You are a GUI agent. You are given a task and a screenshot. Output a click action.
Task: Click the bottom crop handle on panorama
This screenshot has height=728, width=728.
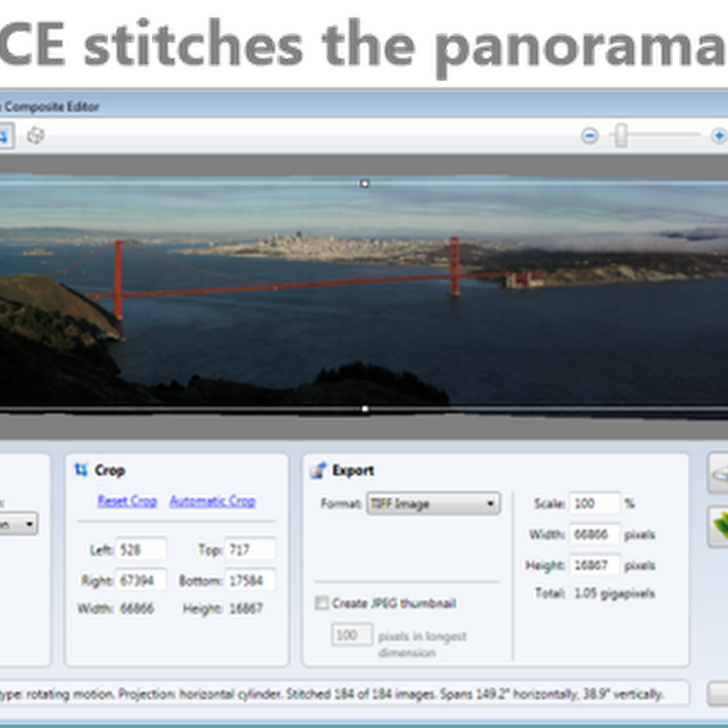[365, 409]
